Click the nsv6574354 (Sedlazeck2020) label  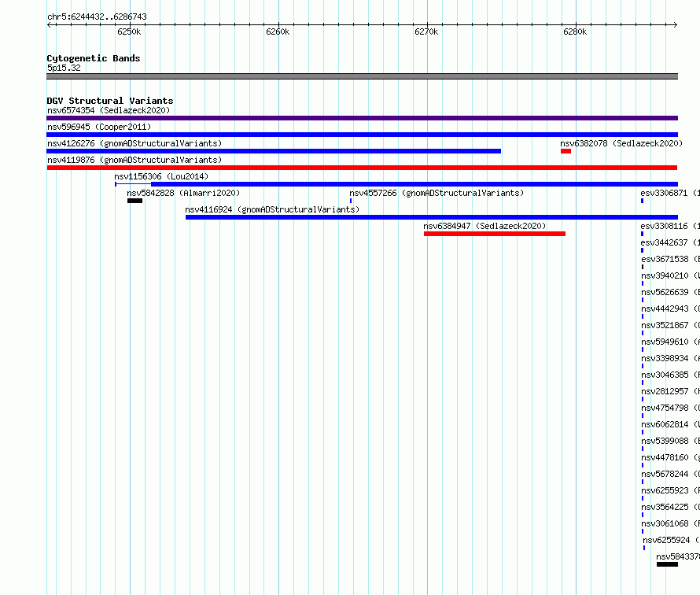[x=109, y=110]
